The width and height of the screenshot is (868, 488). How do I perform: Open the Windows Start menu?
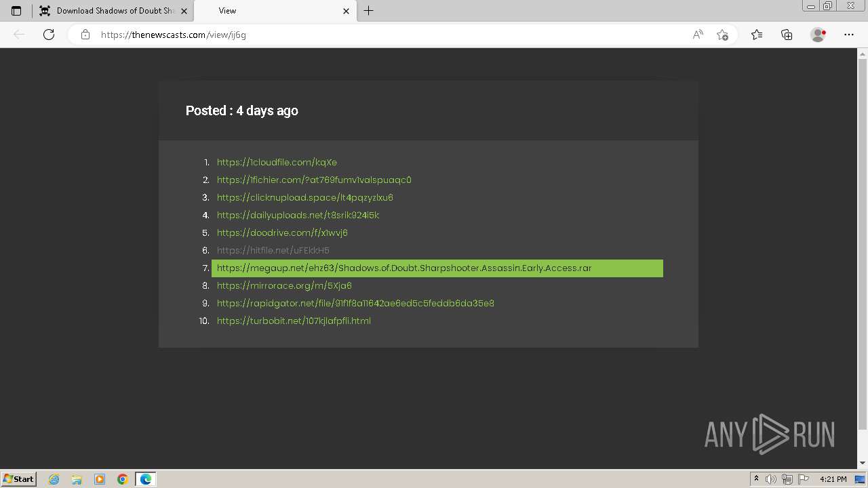[x=18, y=479]
